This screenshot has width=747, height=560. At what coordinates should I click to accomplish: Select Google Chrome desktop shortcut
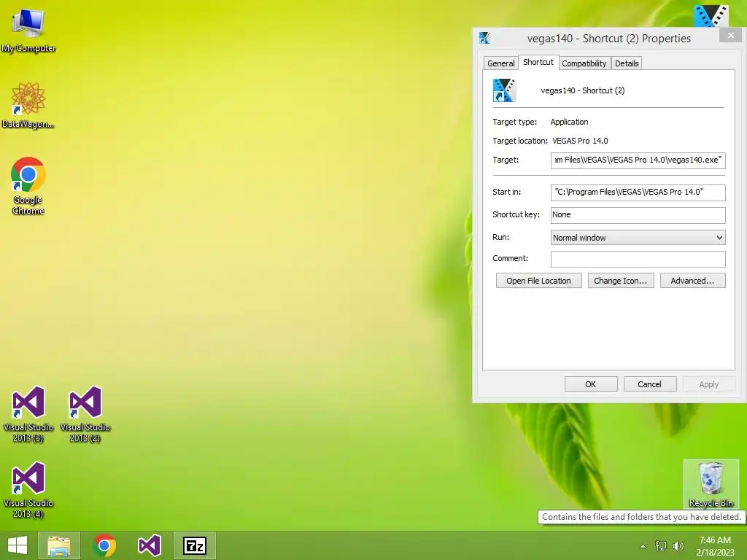(x=28, y=186)
